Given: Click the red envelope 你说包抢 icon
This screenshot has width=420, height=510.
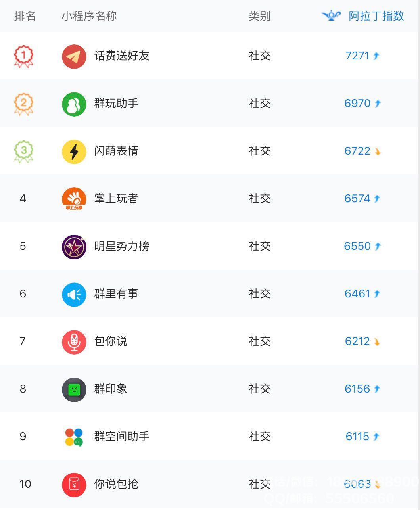Looking at the screenshot, I should pyautogui.click(x=74, y=485).
